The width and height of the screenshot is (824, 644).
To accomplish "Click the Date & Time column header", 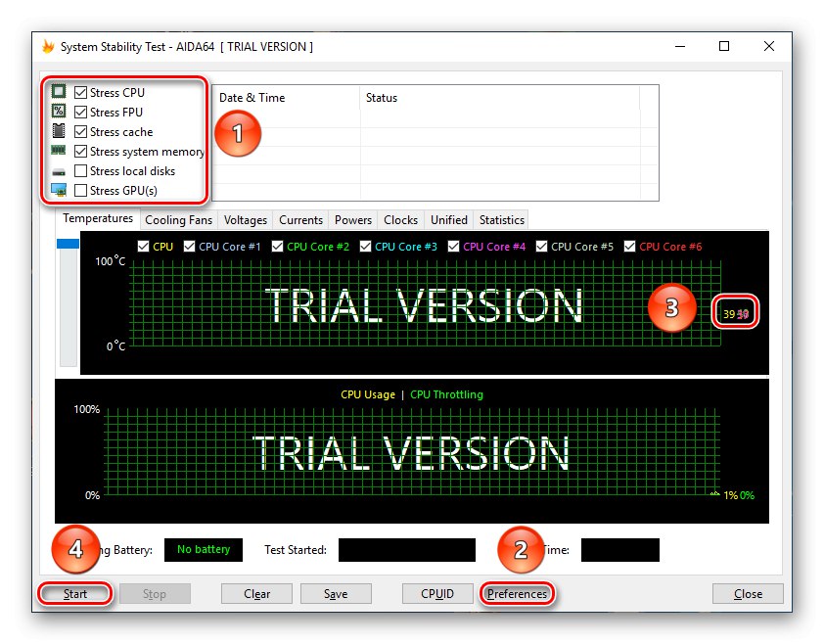I will coord(287,98).
